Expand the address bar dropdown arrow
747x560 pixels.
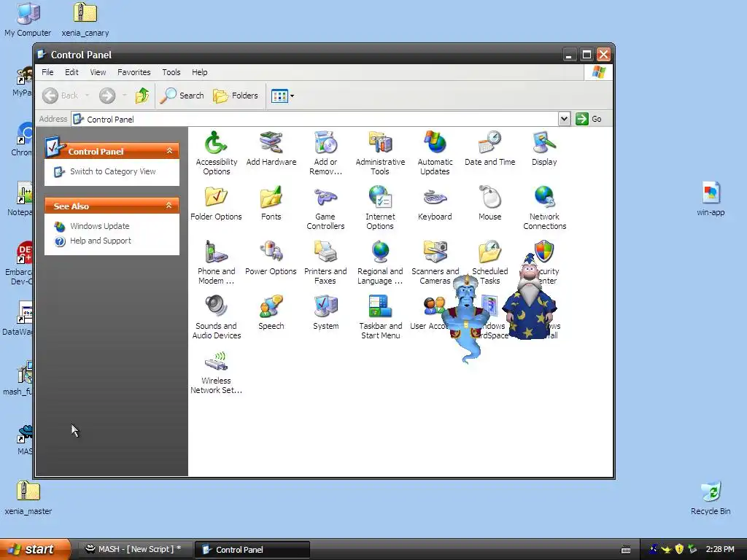click(564, 119)
